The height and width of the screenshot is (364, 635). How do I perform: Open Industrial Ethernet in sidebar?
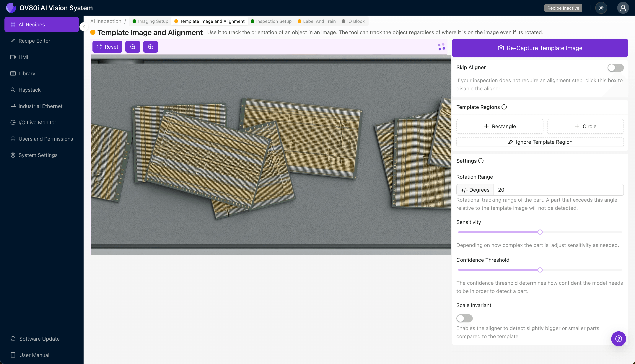point(40,106)
